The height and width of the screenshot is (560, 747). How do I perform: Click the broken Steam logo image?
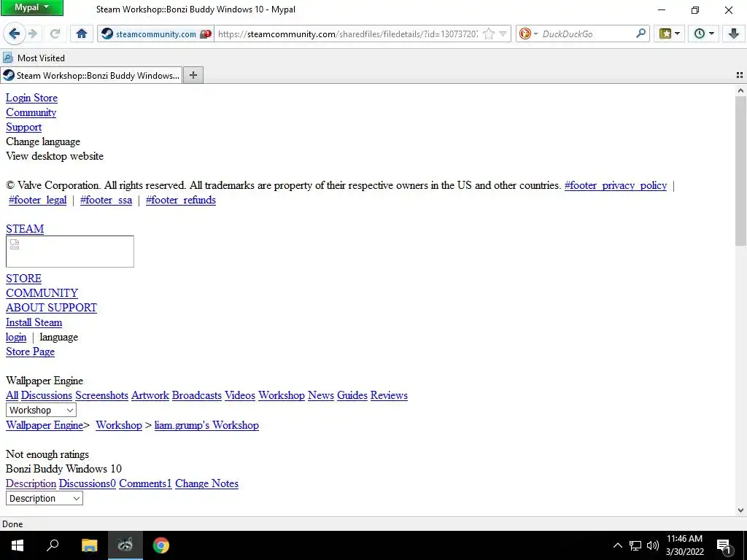[x=70, y=252]
